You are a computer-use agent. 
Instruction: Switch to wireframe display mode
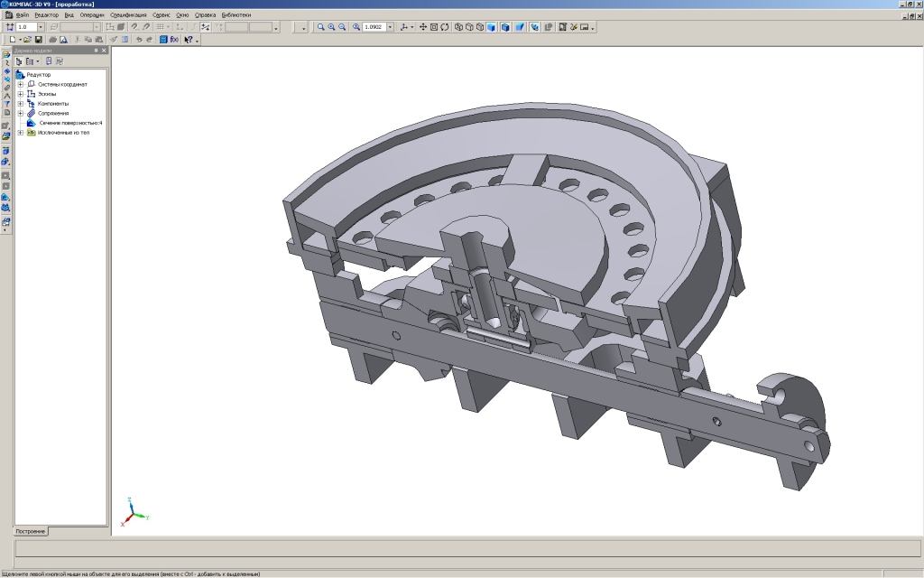click(x=458, y=27)
